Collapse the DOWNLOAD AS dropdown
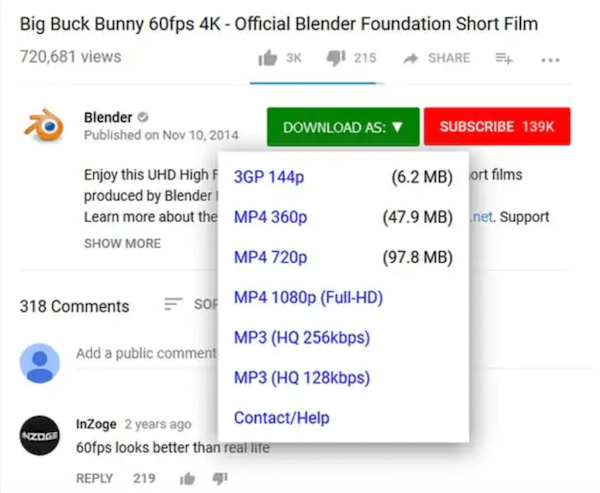600x493 pixels. point(343,127)
